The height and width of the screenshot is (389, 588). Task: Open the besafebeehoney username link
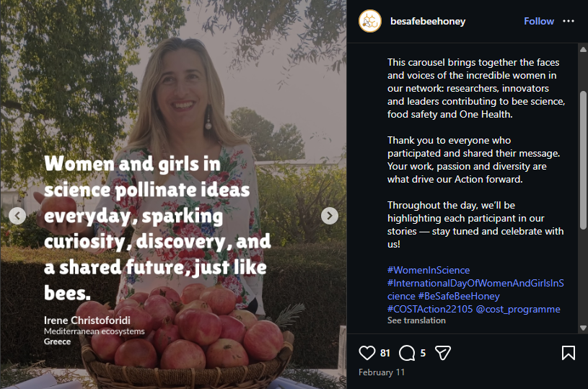coord(427,22)
